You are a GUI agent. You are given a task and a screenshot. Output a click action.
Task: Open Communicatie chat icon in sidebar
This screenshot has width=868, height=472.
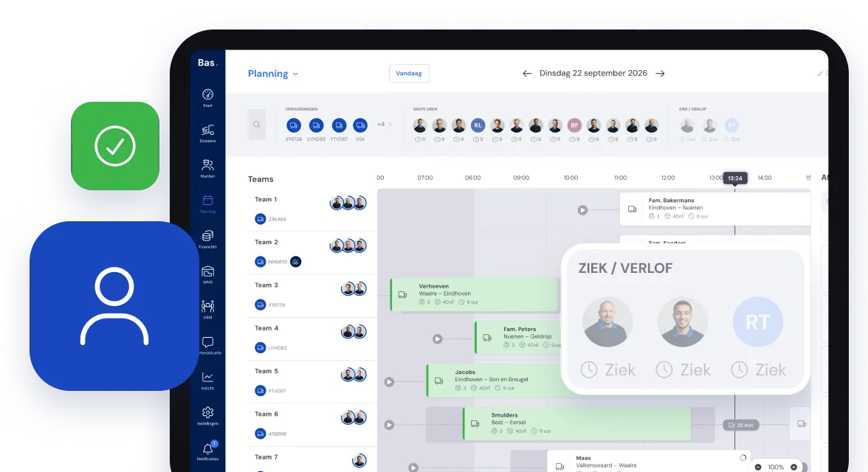coord(207,342)
